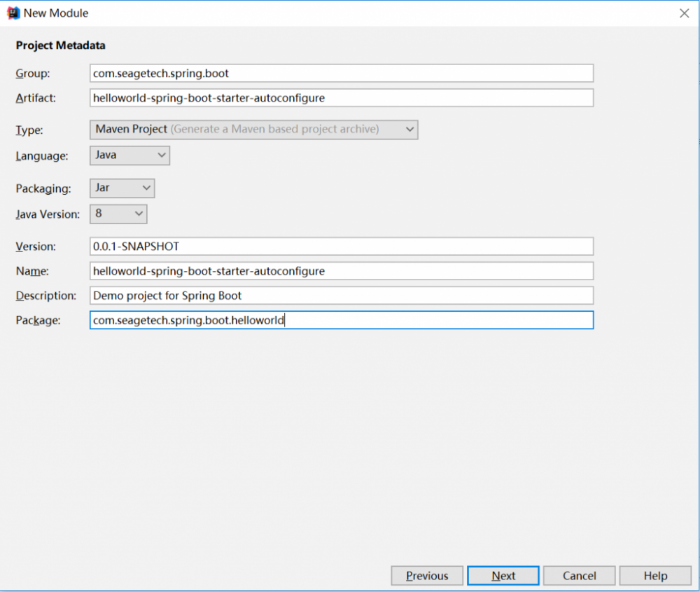Click the Version field showing 0.0.1-SNAPSHOT

point(341,246)
